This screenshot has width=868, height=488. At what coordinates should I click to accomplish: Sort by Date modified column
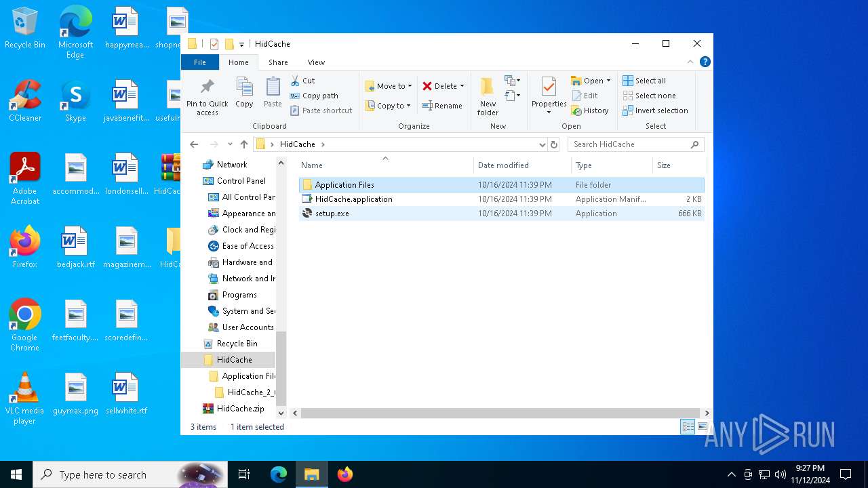click(522, 165)
